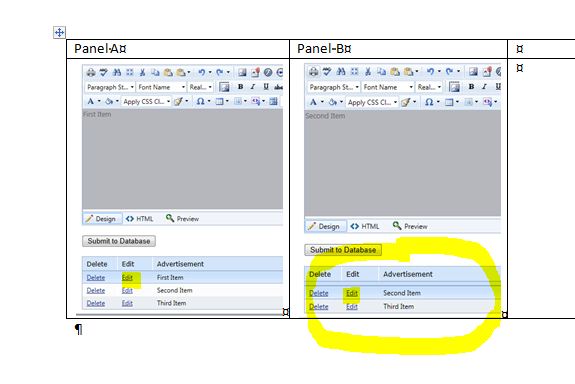Click Submit to Database button in Panel B

pos(343,250)
